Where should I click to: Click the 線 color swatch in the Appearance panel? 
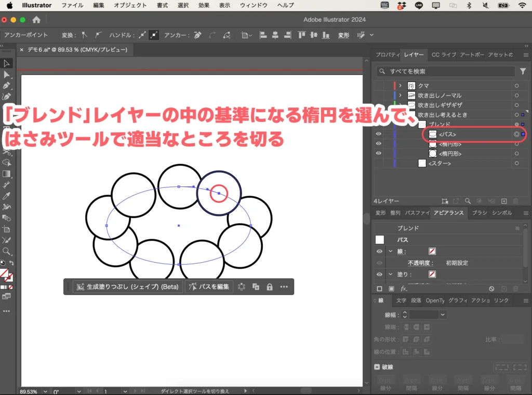pyautogui.click(x=431, y=251)
